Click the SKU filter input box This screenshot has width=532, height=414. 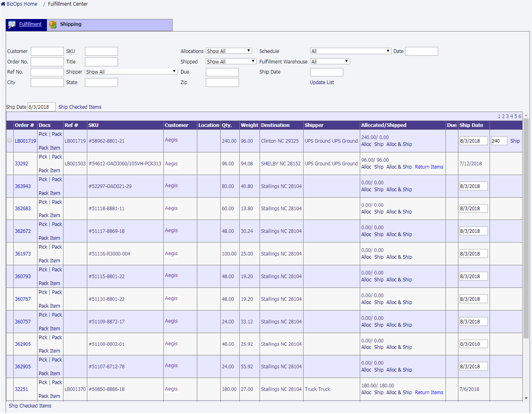pos(101,51)
